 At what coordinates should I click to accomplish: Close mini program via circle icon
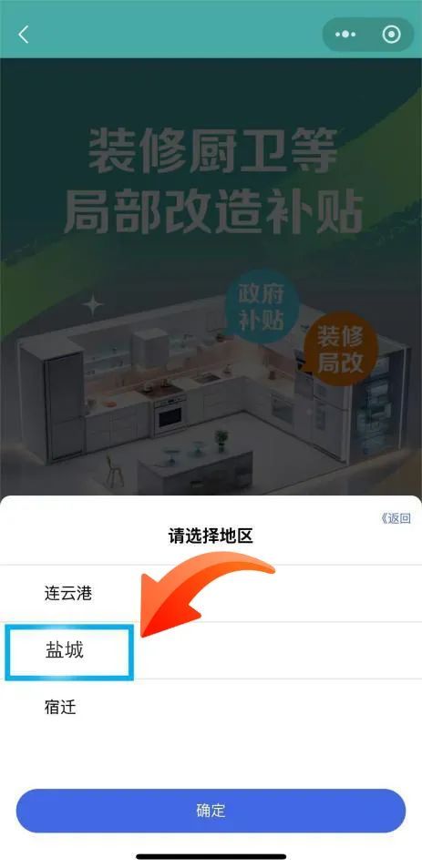(391, 35)
